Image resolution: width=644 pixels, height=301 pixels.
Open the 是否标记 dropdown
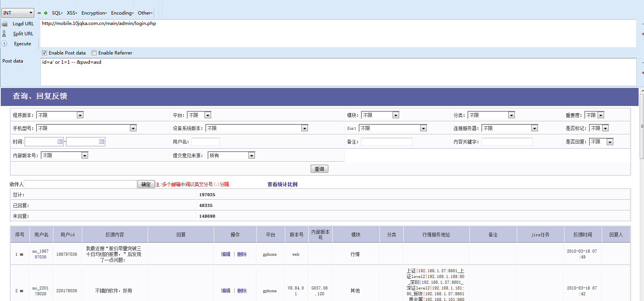click(599, 128)
